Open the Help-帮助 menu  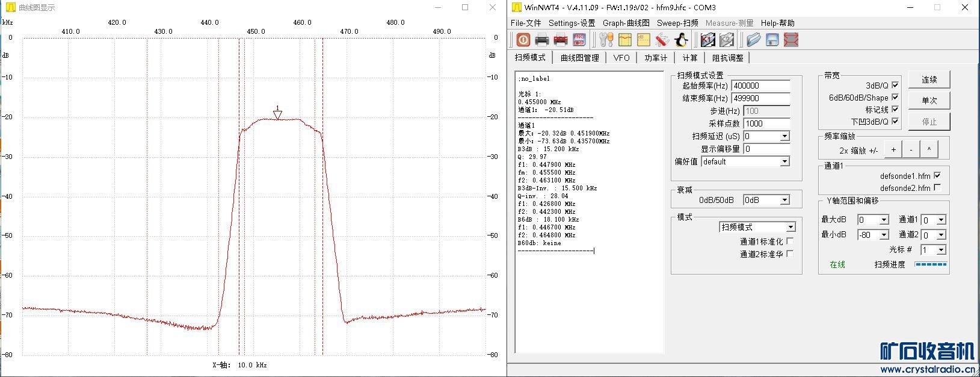pos(778,23)
